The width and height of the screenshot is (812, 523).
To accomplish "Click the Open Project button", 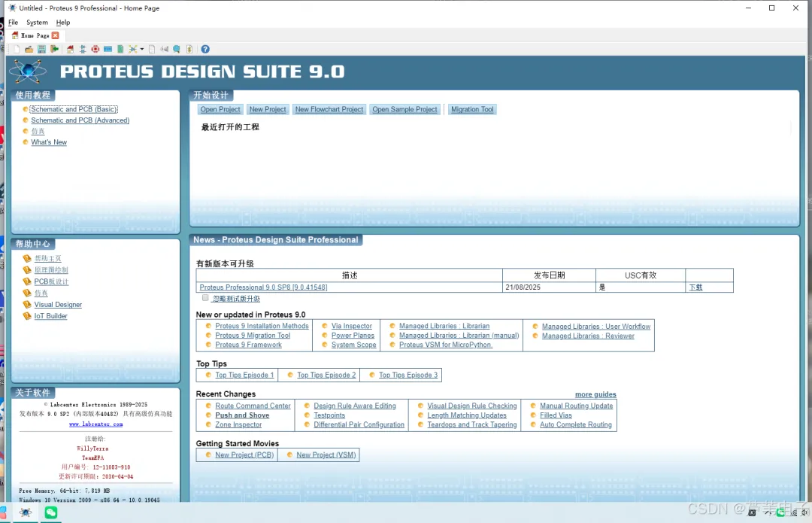I will tap(220, 109).
